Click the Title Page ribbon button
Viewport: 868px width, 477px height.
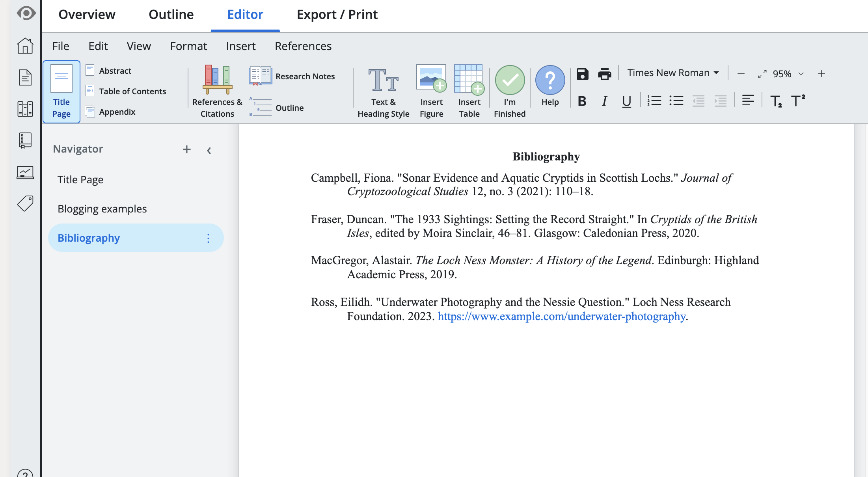tap(61, 92)
